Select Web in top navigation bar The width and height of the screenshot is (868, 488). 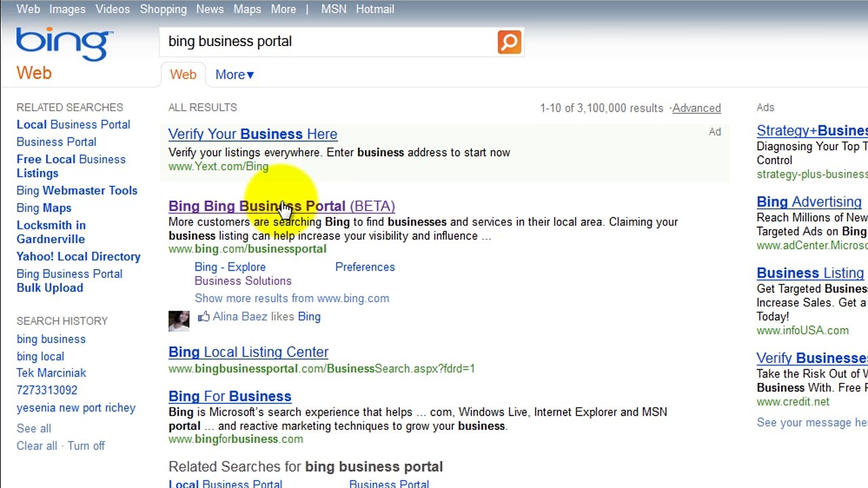(x=28, y=9)
